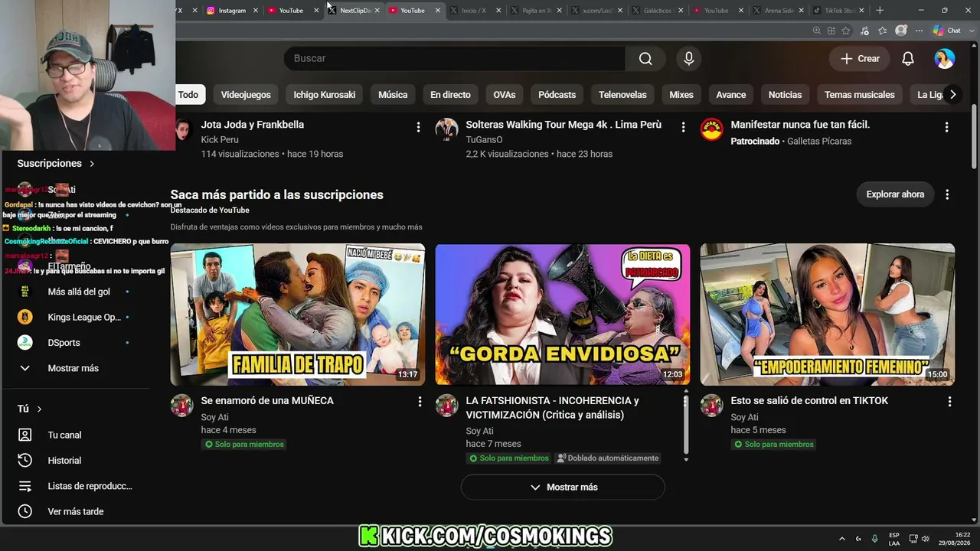Filter by Ichigo Kurosaki chip

tap(325, 95)
